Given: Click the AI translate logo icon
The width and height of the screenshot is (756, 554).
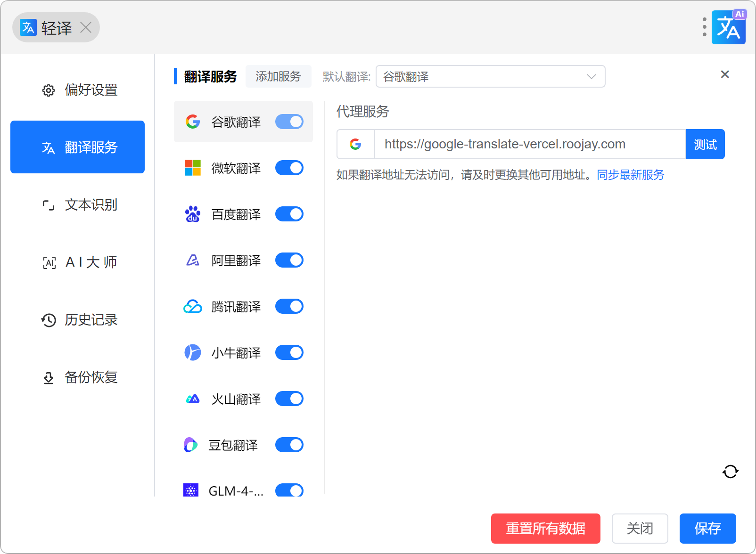Looking at the screenshot, I should (728, 28).
